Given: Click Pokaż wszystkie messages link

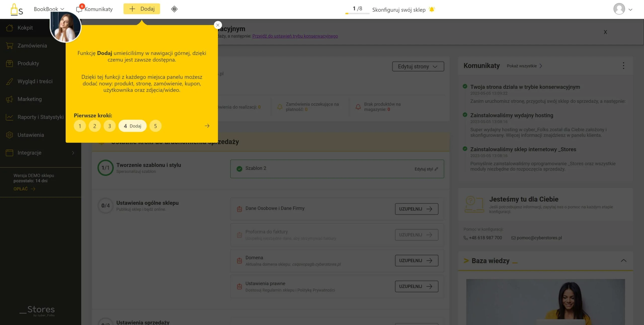Looking at the screenshot, I should tap(522, 66).
